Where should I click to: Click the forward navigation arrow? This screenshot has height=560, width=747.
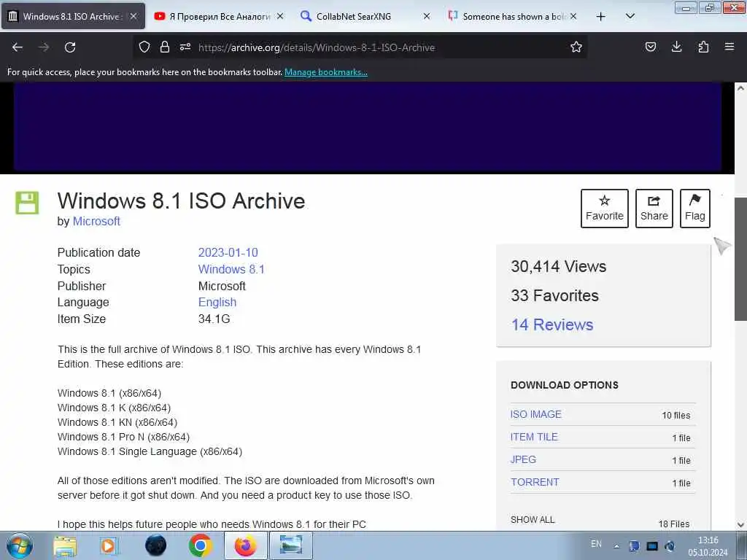[44, 47]
